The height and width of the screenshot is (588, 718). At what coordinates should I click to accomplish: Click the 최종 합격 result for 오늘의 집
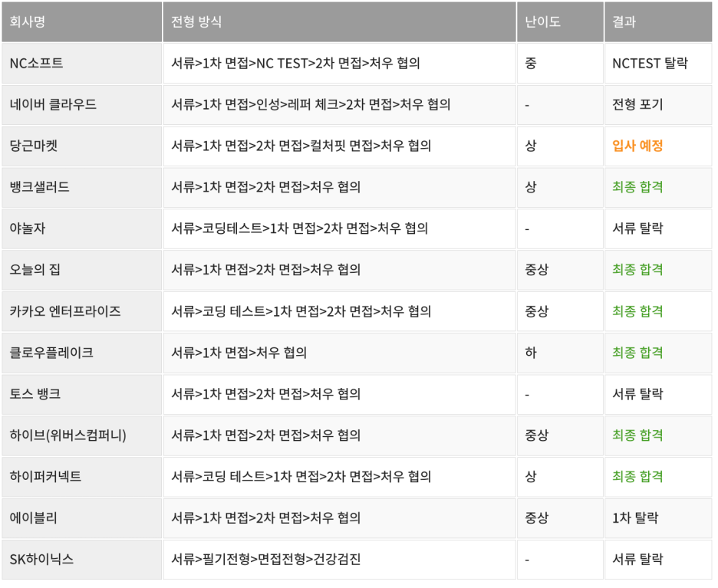click(x=636, y=270)
